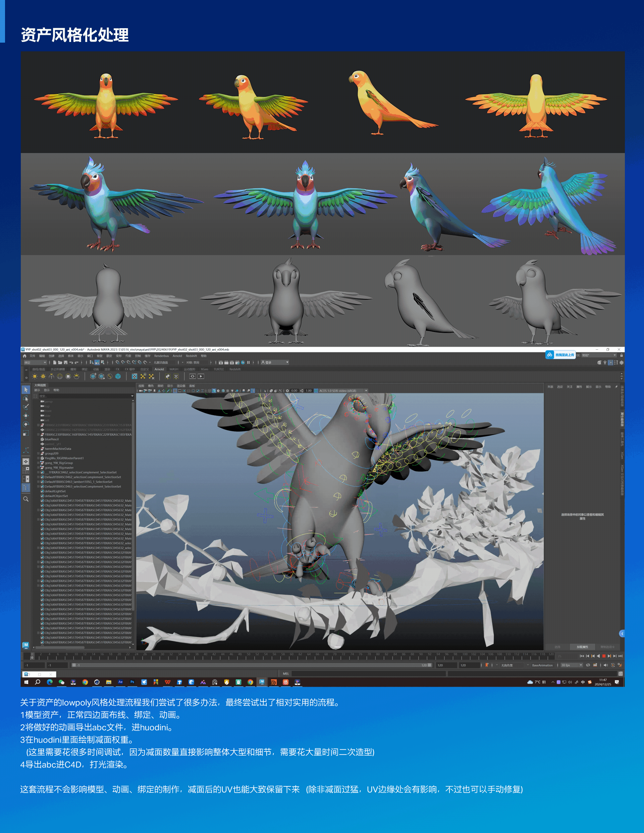The height and width of the screenshot is (833, 644).
Task: Click the stop playback red button
Action: pos(604,656)
